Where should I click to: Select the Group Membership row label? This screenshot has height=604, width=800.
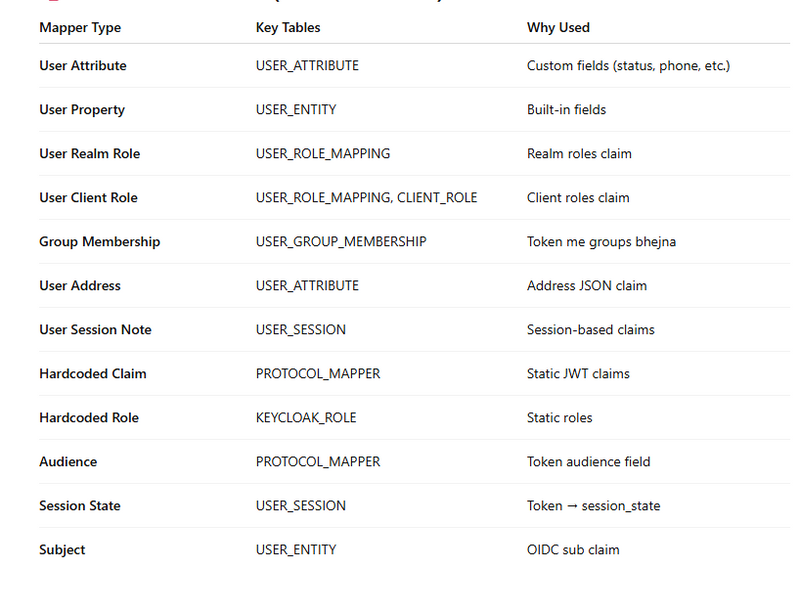99,242
